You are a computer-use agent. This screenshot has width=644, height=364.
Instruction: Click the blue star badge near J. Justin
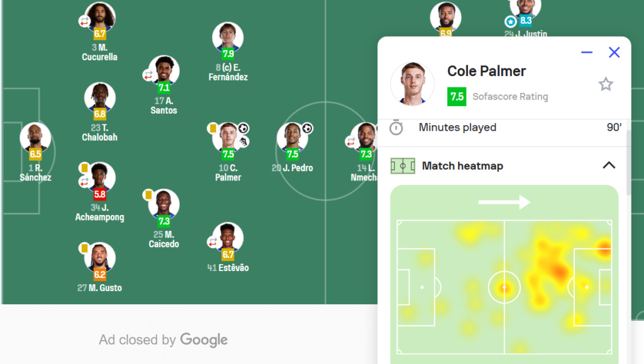(x=511, y=22)
